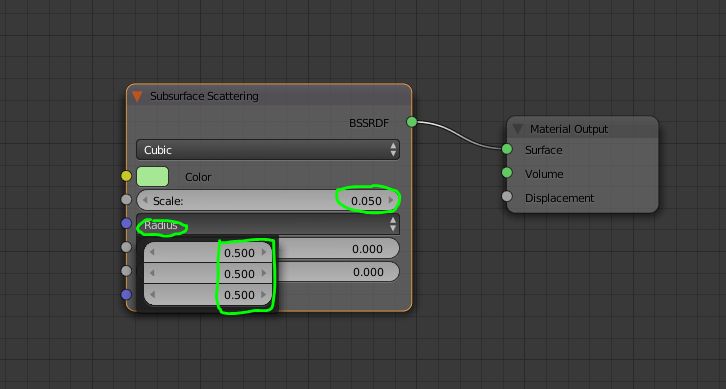
Task: Click the bottom 0.500 radius field
Action: 208,295
